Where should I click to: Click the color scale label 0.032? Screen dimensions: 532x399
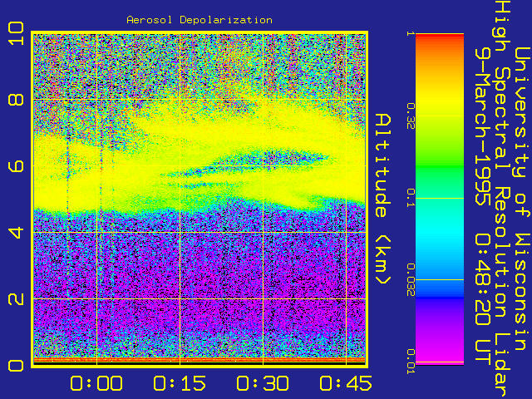(x=411, y=279)
